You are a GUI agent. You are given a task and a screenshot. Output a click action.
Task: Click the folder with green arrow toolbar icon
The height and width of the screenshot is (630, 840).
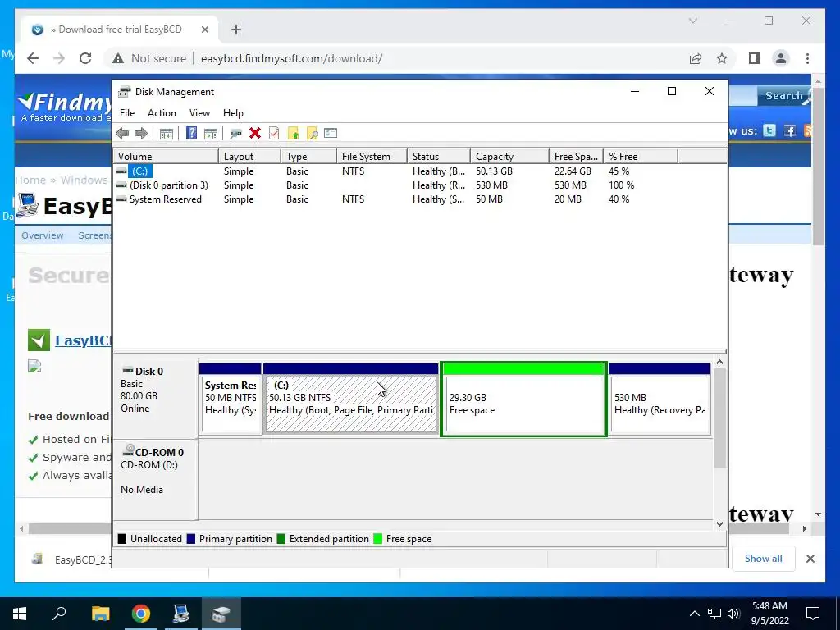pos(293,134)
